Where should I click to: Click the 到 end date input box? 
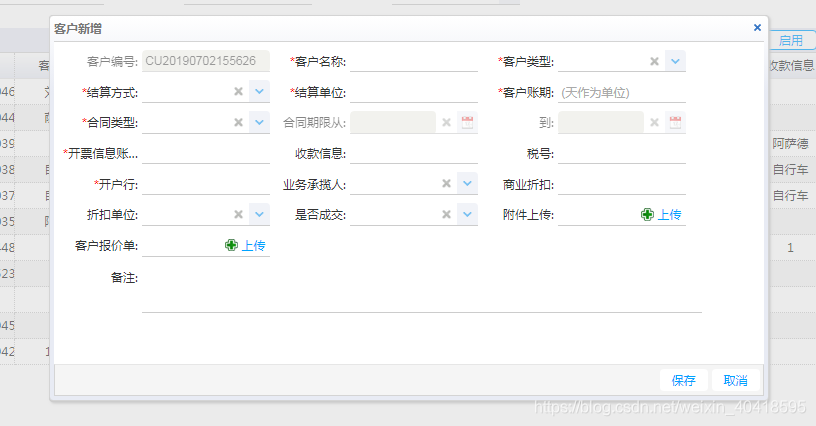point(601,122)
